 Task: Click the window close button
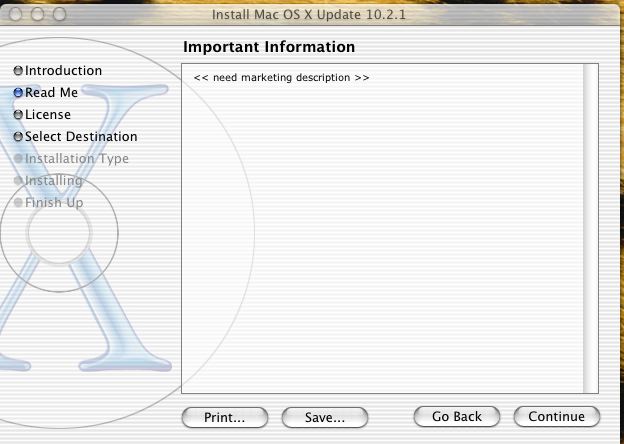pyautogui.click(x=16, y=15)
